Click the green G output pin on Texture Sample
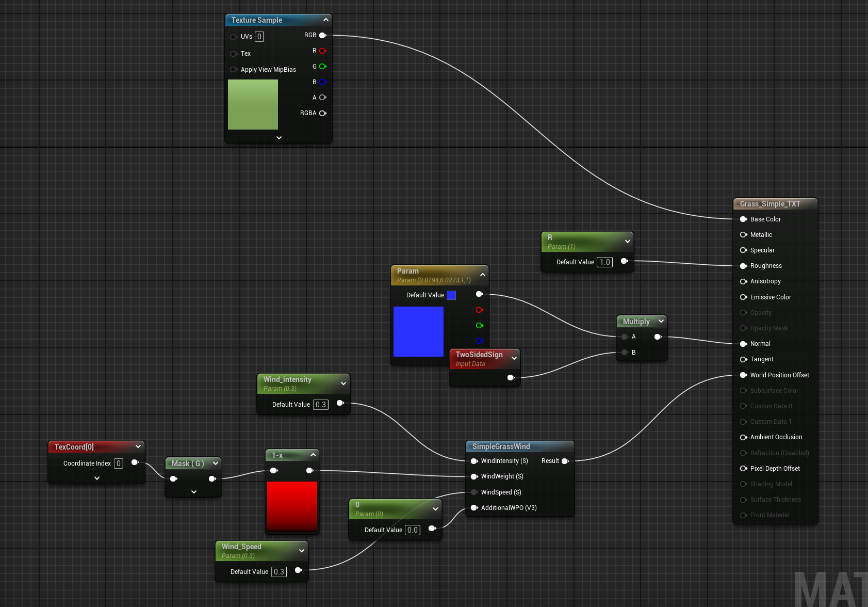The height and width of the screenshot is (607, 868). 323,66
